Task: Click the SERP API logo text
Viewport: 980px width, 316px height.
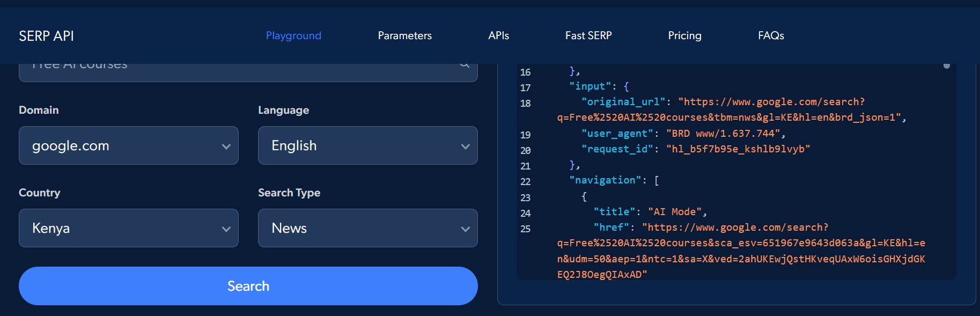Action: (x=46, y=36)
